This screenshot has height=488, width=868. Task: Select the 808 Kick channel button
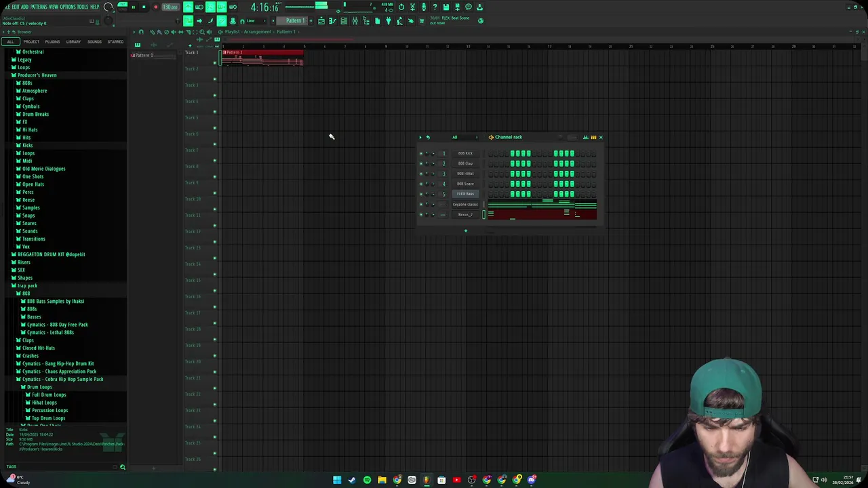point(465,153)
